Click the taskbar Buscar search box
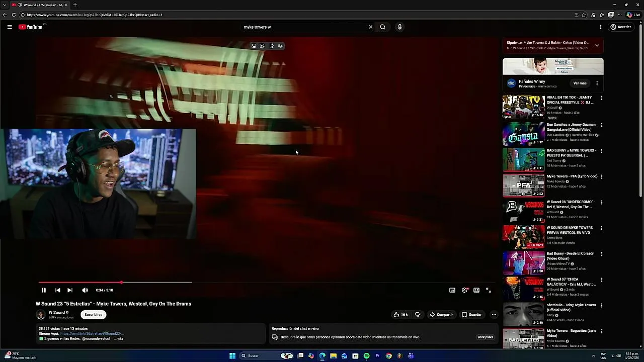The width and height of the screenshot is (644, 362). click(x=267, y=356)
